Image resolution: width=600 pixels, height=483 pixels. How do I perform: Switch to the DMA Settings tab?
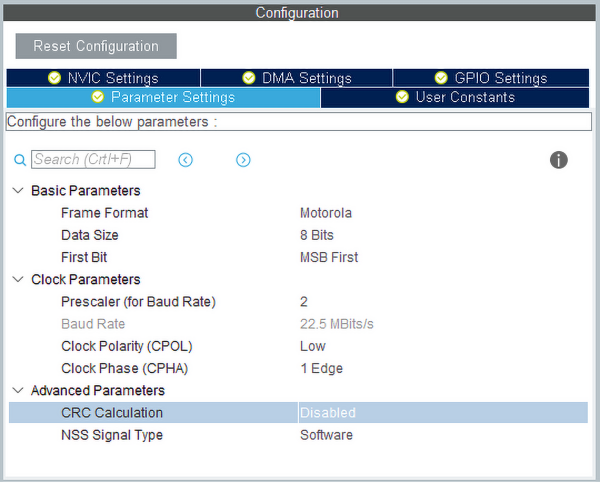point(297,78)
